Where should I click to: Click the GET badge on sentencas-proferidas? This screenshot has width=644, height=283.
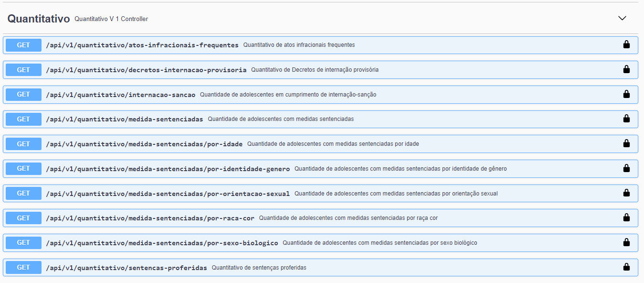tap(23, 267)
